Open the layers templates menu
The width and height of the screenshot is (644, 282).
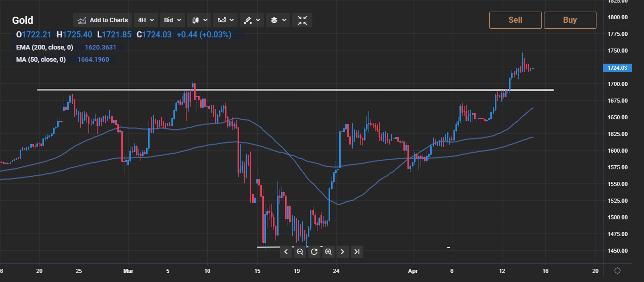pos(278,20)
